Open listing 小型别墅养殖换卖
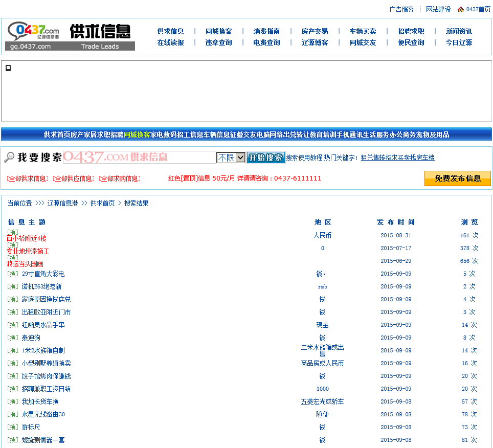Viewport: 493px width, 448px height. click(x=46, y=364)
